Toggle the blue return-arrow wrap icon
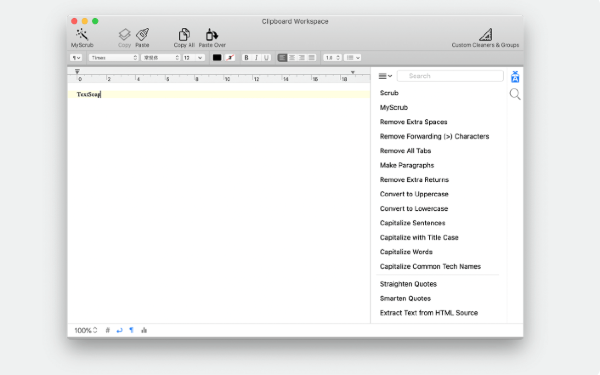 (119, 330)
